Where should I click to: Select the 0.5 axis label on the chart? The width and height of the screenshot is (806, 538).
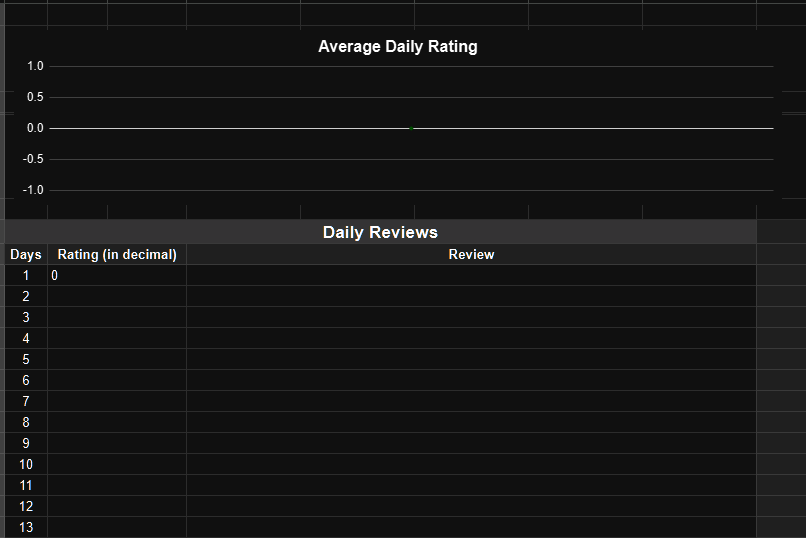pos(35,97)
